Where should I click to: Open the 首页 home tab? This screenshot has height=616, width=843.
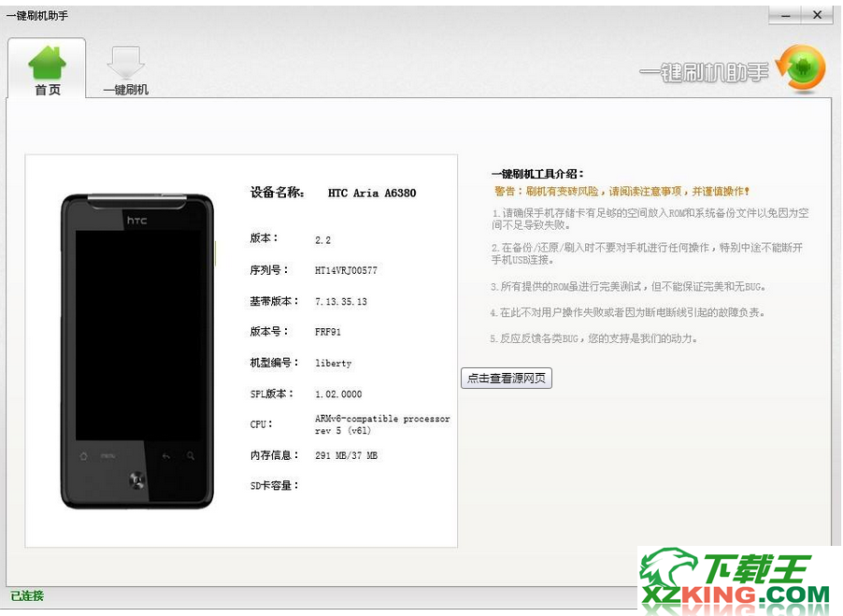click(x=47, y=68)
